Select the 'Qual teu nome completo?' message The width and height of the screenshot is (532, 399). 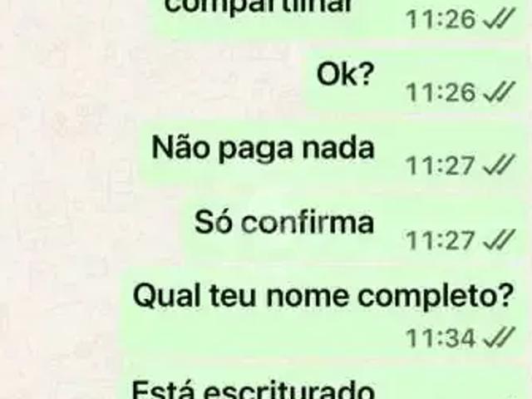coord(323,313)
